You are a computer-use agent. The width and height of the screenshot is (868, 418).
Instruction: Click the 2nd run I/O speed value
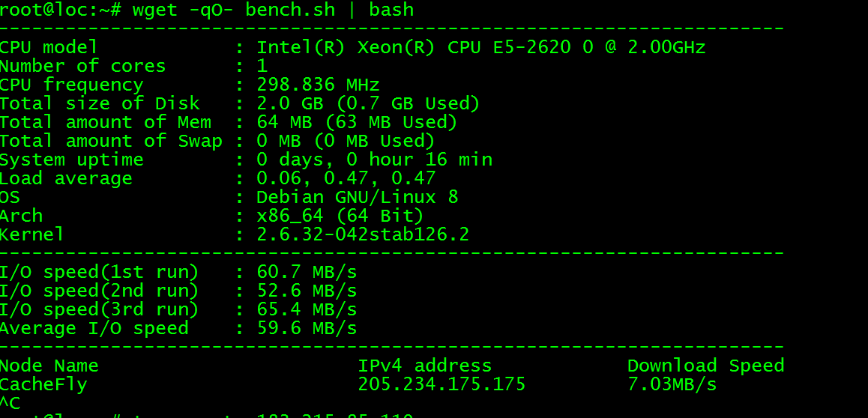[307, 291]
